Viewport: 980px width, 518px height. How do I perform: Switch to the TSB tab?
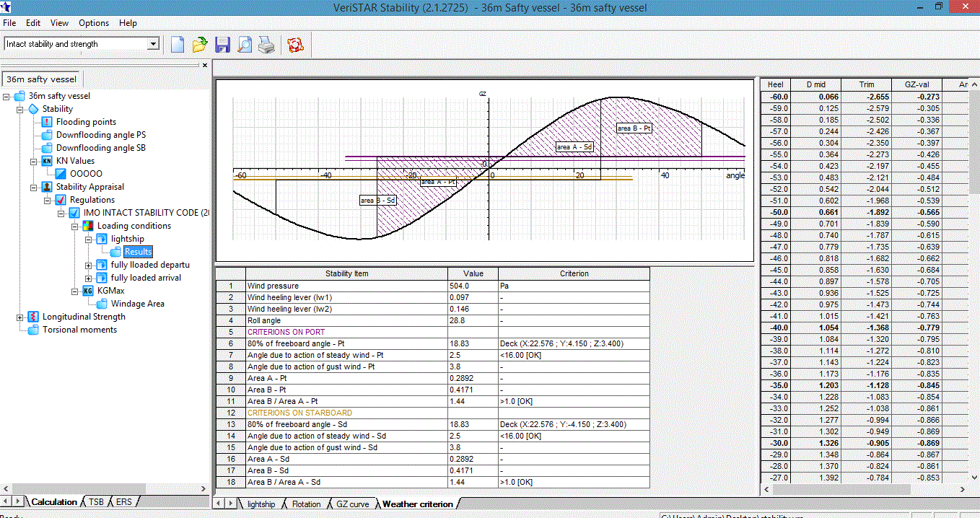96,501
